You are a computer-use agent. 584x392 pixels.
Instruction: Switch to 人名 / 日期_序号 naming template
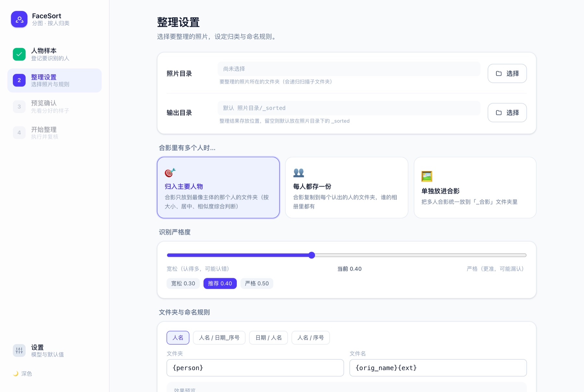[219, 338]
